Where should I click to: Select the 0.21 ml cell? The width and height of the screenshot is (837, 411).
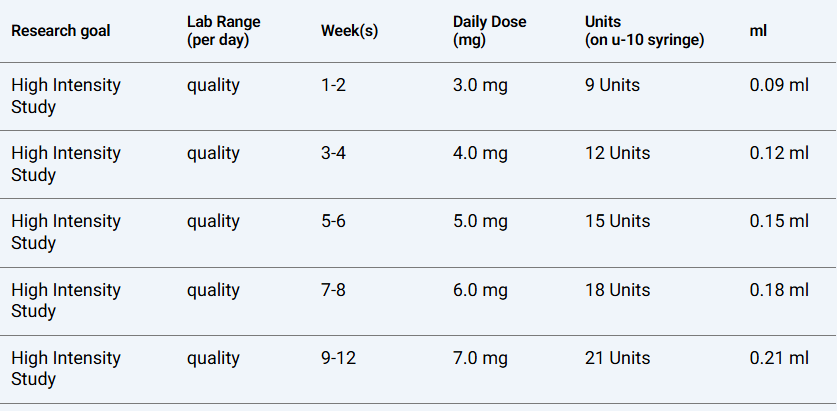[x=778, y=358]
